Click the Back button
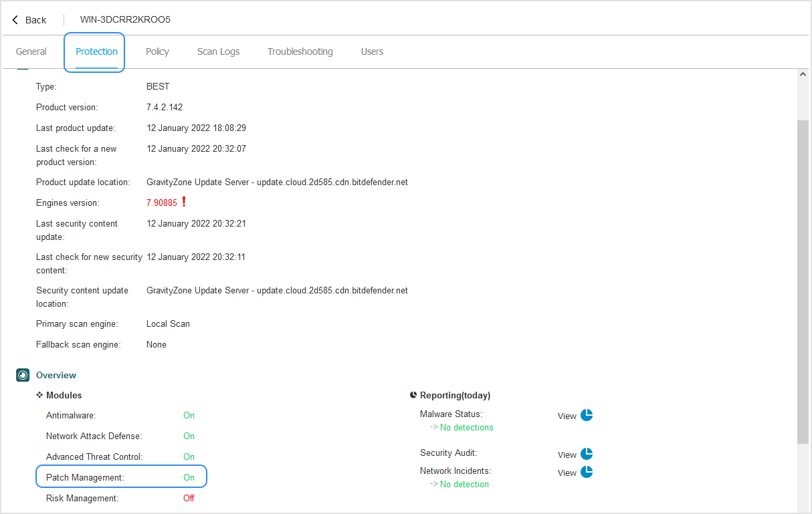Screen dimensions: 812x514 pos(30,19)
